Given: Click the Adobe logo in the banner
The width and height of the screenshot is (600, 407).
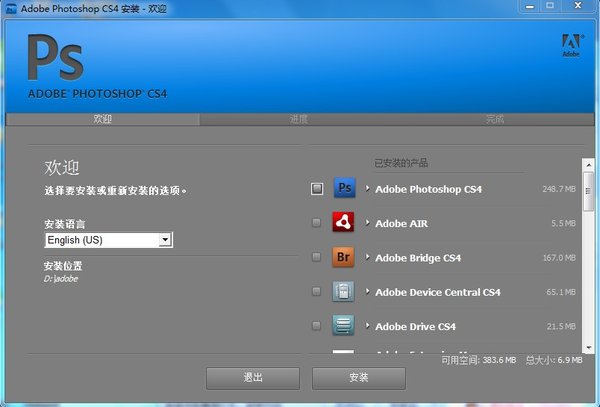Looking at the screenshot, I should [572, 46].
